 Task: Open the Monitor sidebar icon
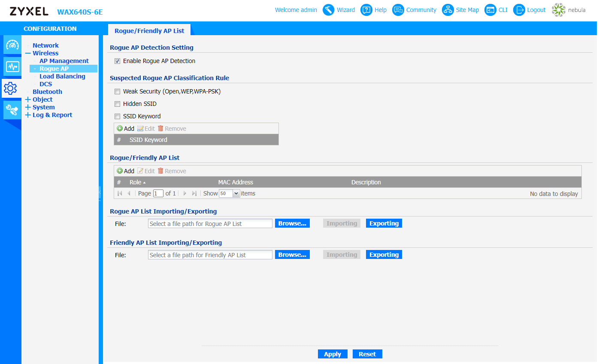point(12,66)
